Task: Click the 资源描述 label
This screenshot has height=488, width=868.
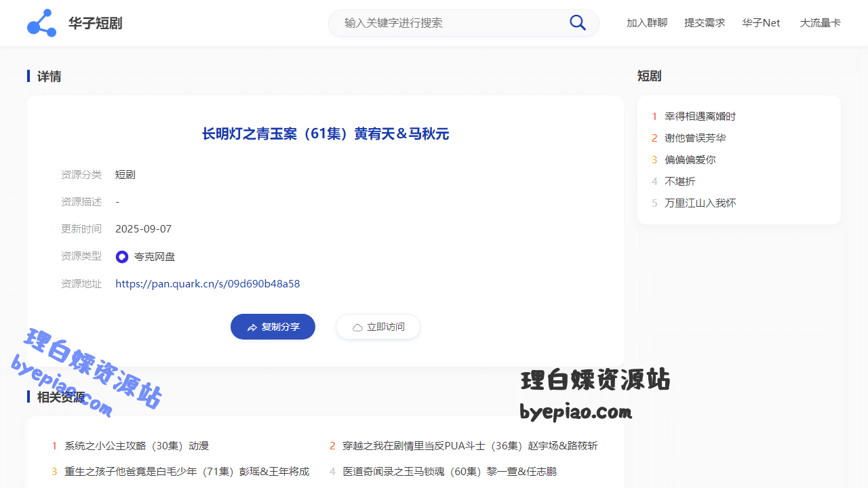Action: pos(81,202)
